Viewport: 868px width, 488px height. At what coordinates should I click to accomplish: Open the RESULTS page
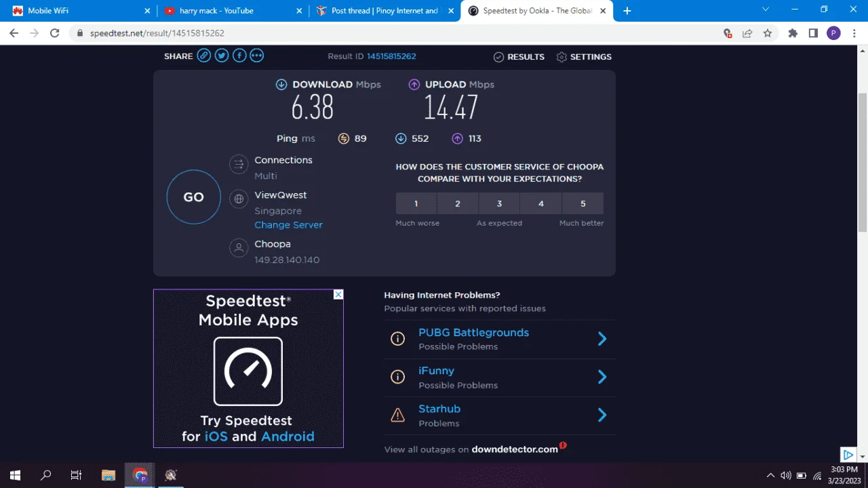tap(519, 57)
